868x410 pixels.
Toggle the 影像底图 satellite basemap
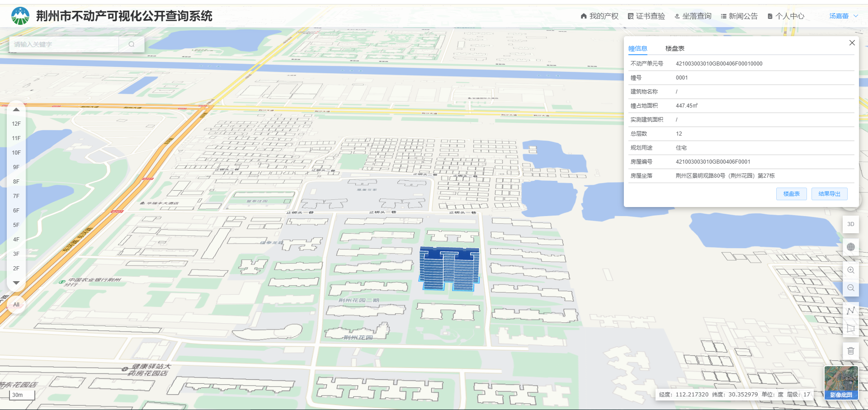point(841,383)
